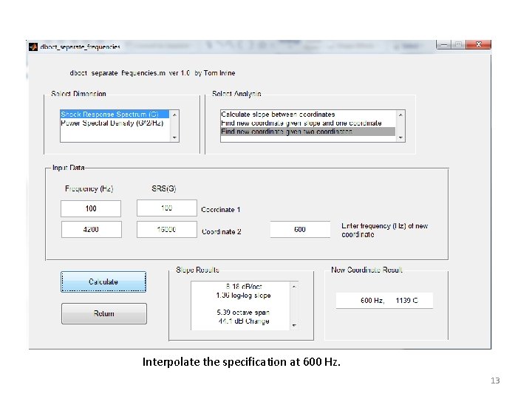Minimize the dboct_separate_frequencies window
Screen dimensions: 532x399
[x=443, y=44]
